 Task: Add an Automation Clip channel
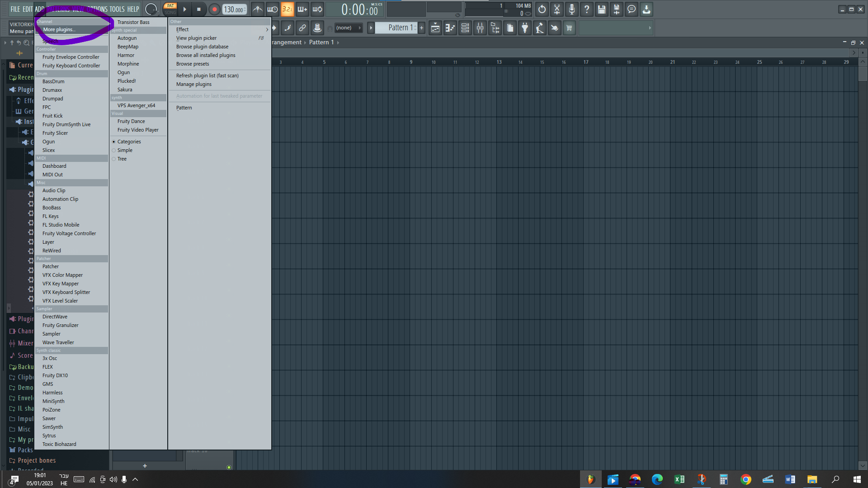[x=71, y=199]
